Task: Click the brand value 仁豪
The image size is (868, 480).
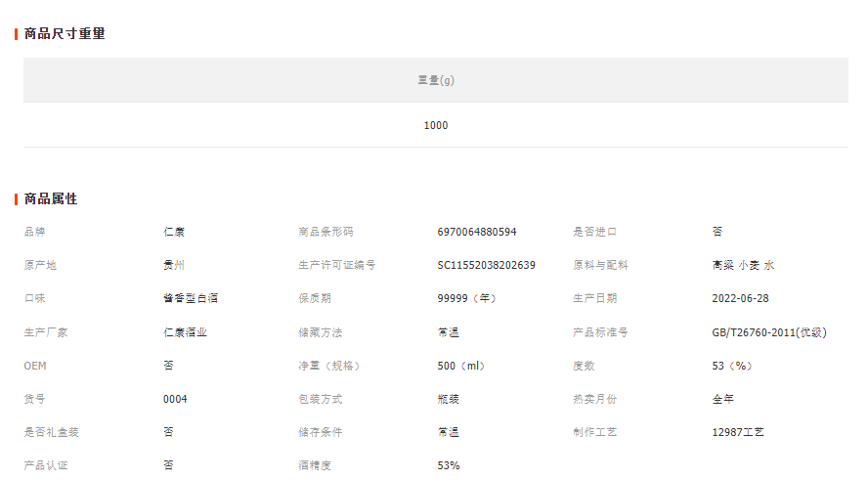Action: tap(174, 233)
